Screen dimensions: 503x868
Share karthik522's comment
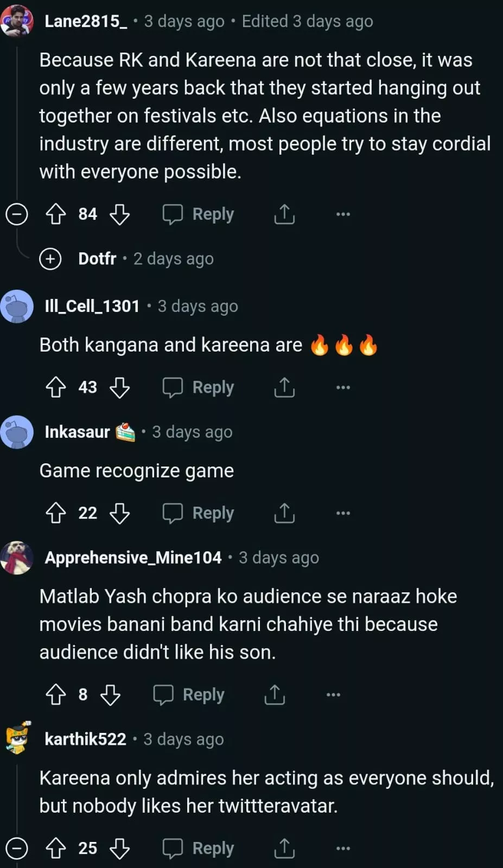[284, 848]
